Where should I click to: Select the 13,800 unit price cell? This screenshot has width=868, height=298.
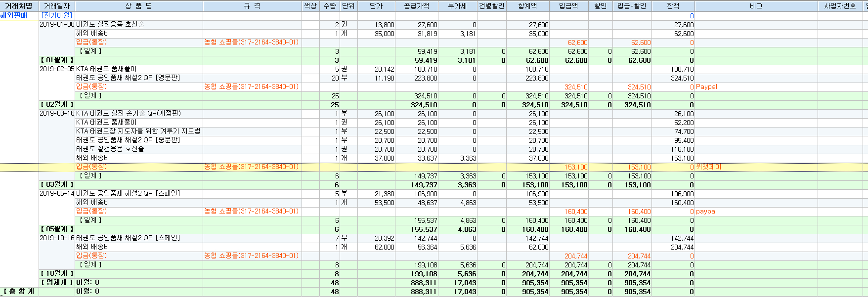click(x=376, y=25)
